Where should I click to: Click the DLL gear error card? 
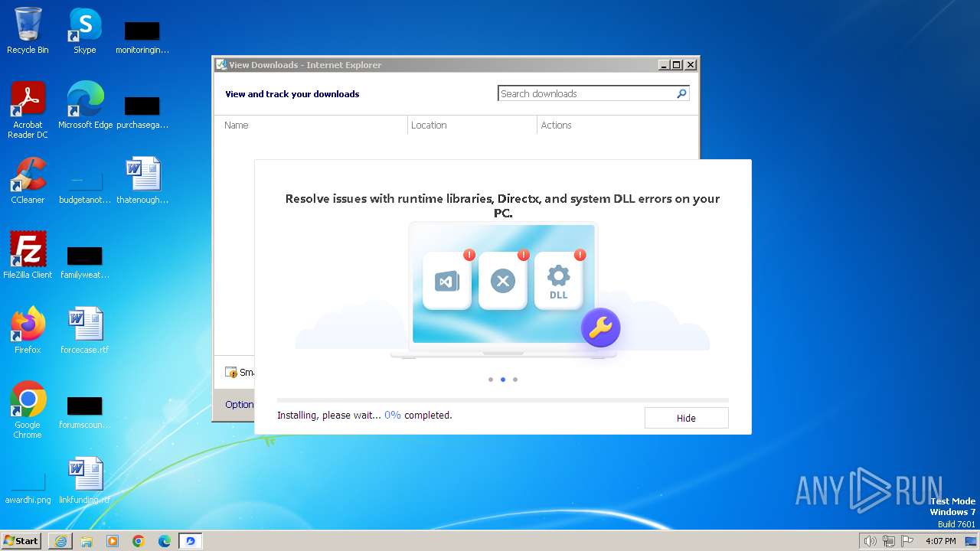click(559, 281)
